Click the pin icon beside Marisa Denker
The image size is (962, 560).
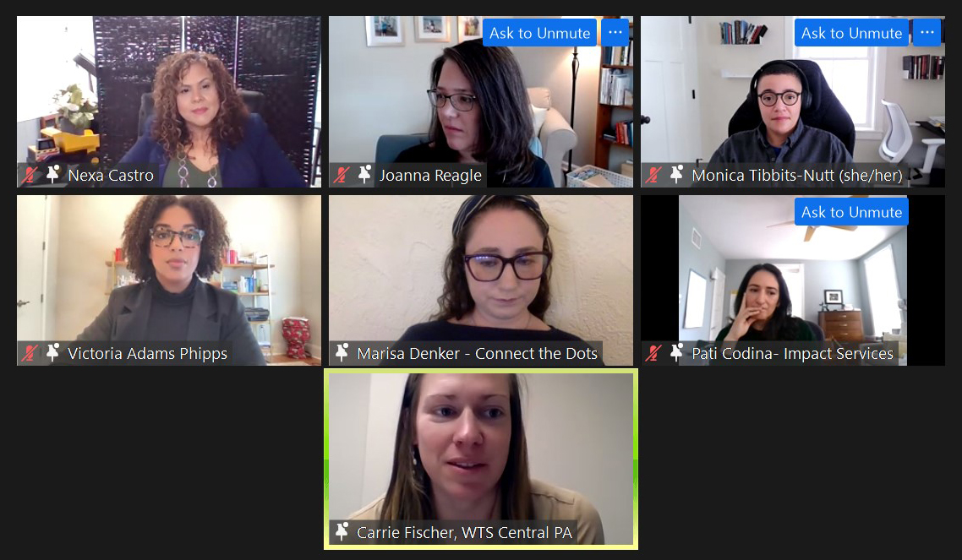pyautogui.click(x=342, y=352)
